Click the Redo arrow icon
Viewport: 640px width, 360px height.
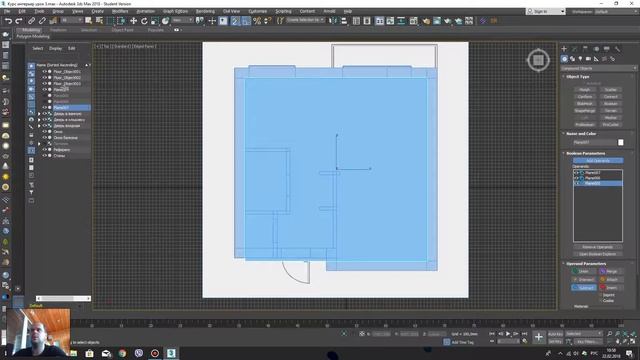click(x=19, y=21)
